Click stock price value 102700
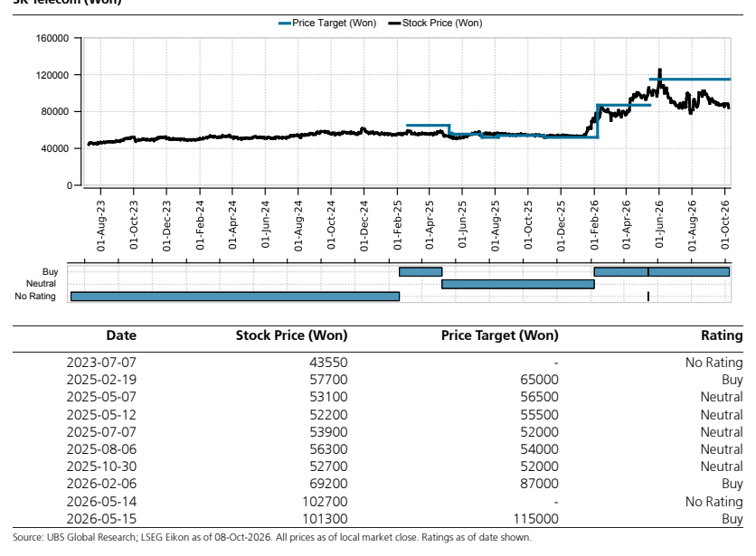Viewport: 756px width, 556px height. pyautogui.click(x=325, y=502)
